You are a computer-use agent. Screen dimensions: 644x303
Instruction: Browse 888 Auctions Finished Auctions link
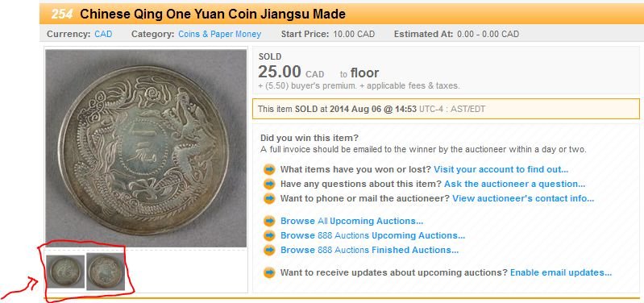[x=369, y=250]
